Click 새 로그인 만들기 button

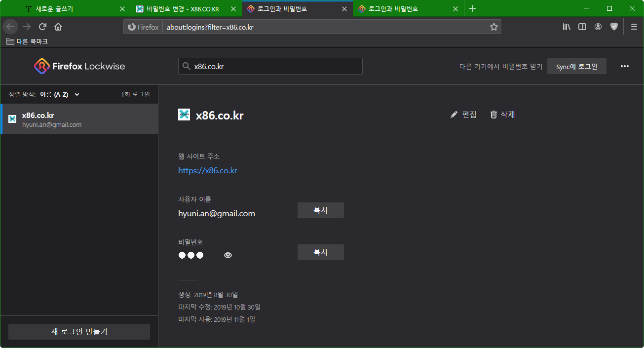pos(79,332)
